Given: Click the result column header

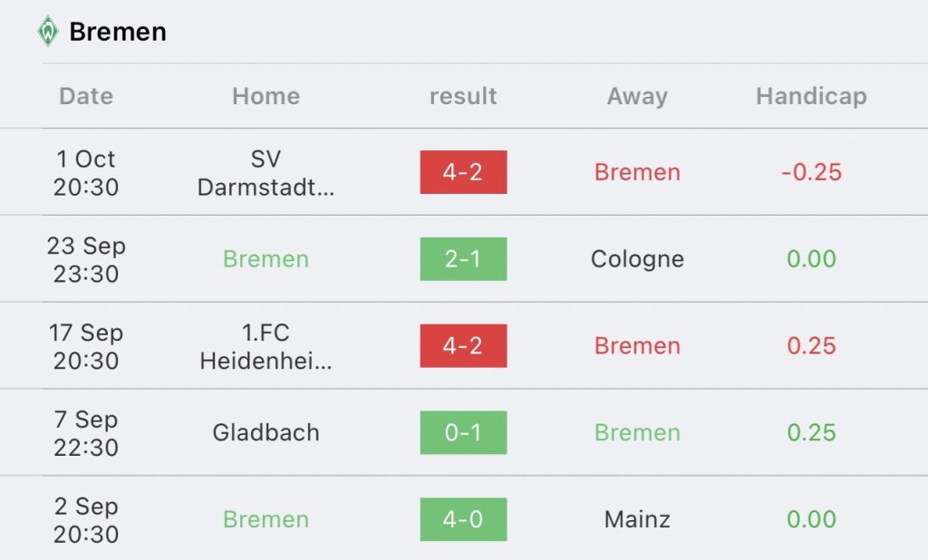Looking at the screenshot, I should (463, 96).
